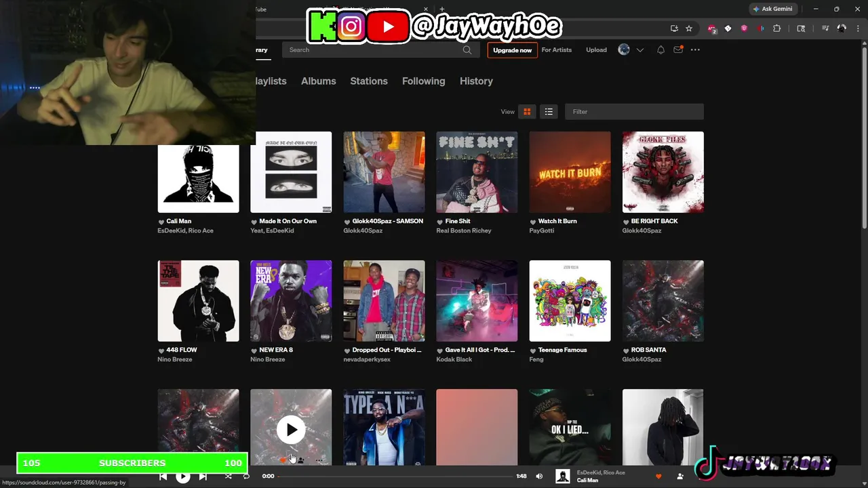The width and height of the screenshot is (868, 488).
Task: Switch to the Playlists tab
Action: point(271,81)
